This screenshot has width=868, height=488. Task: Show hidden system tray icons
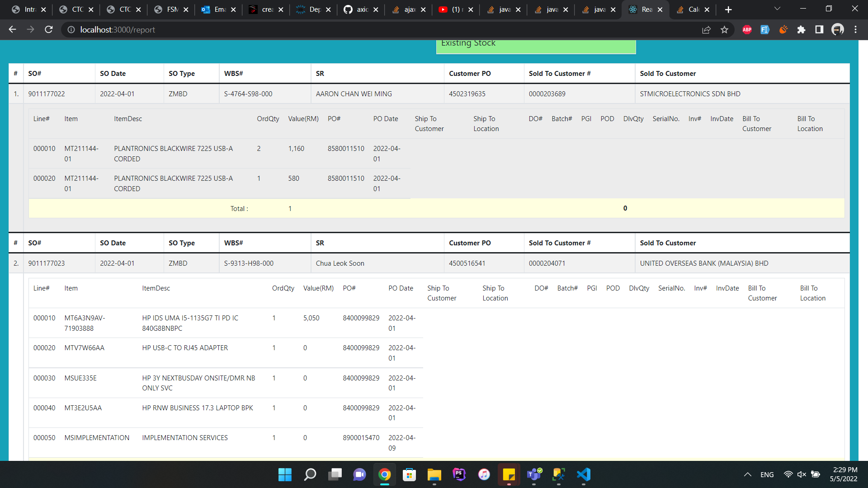click(748, 474)
